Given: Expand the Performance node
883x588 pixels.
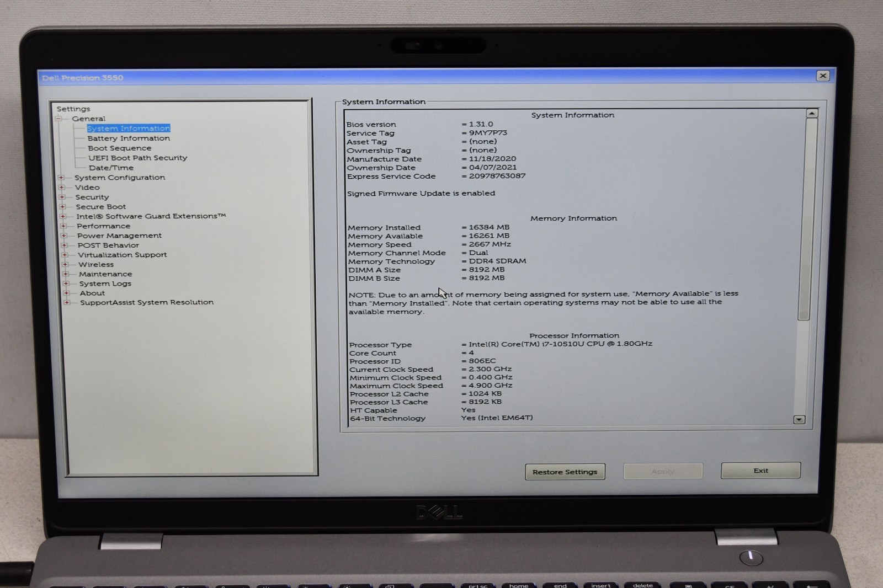Looking at the screenshot, I should (x=63, y=226).
